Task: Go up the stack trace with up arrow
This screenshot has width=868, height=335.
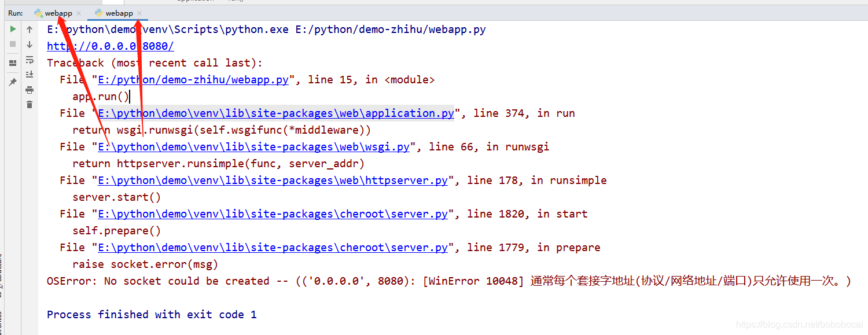Action: (30, 29)
